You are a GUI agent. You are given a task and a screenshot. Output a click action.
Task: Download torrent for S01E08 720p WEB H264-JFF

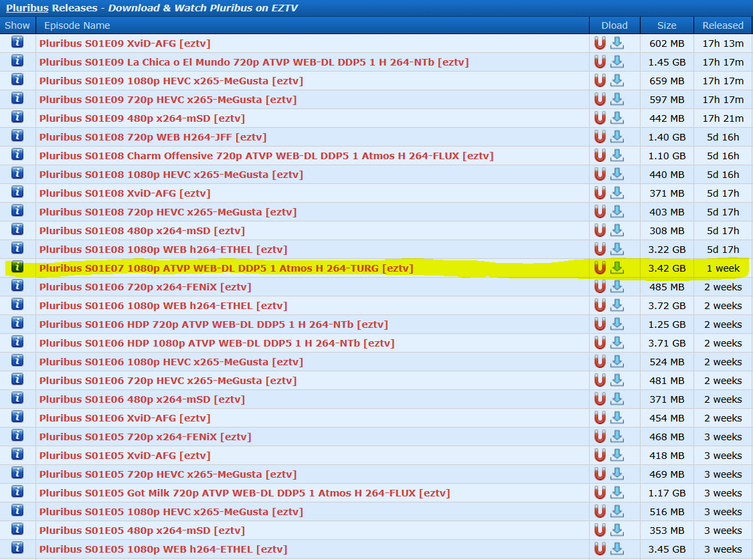click(x=617, y=136)
